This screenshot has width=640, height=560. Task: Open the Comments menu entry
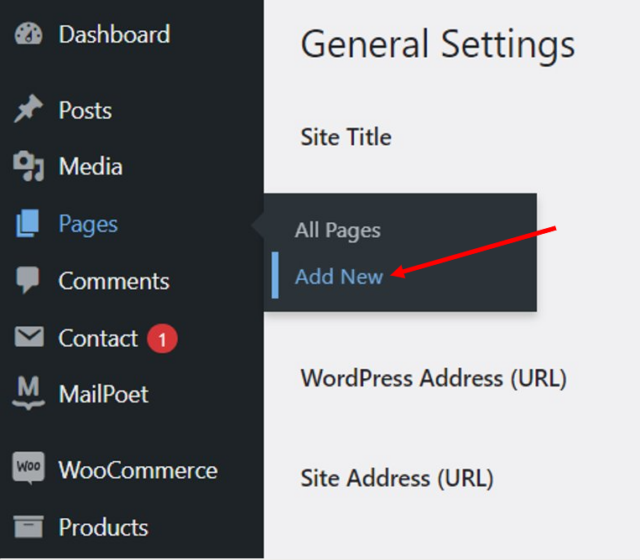(114, 281)
